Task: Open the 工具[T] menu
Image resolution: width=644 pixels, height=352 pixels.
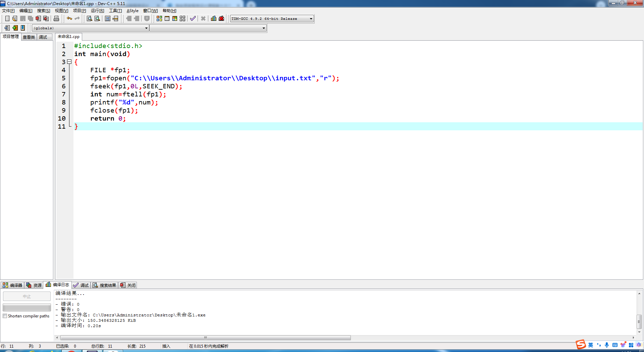Action: [115, 11]
